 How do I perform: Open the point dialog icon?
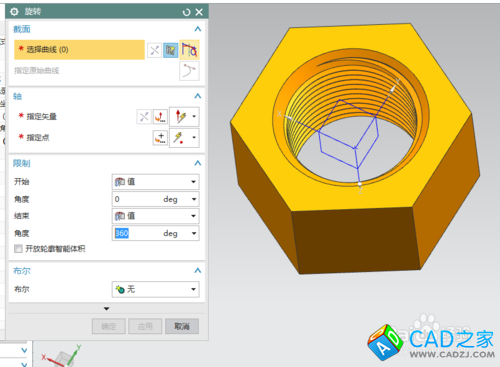[160, 137]
